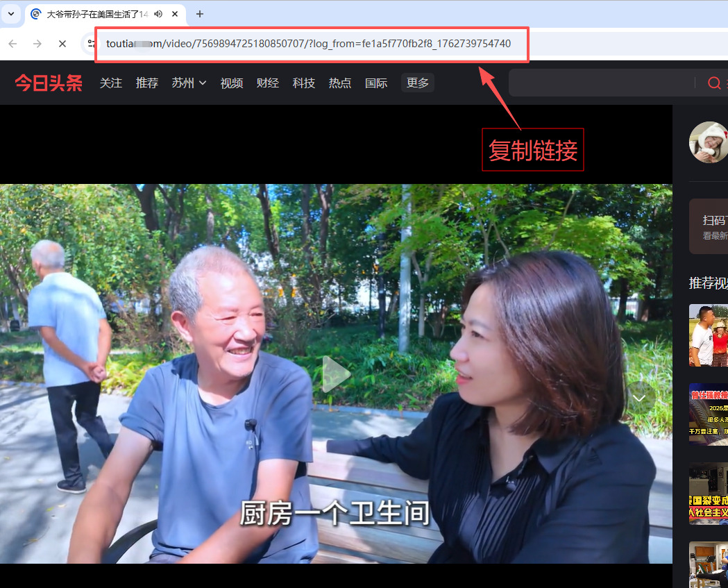Close the current browser tab
The height and width of the screenshot is (588, 728).
tap(174, 14)
